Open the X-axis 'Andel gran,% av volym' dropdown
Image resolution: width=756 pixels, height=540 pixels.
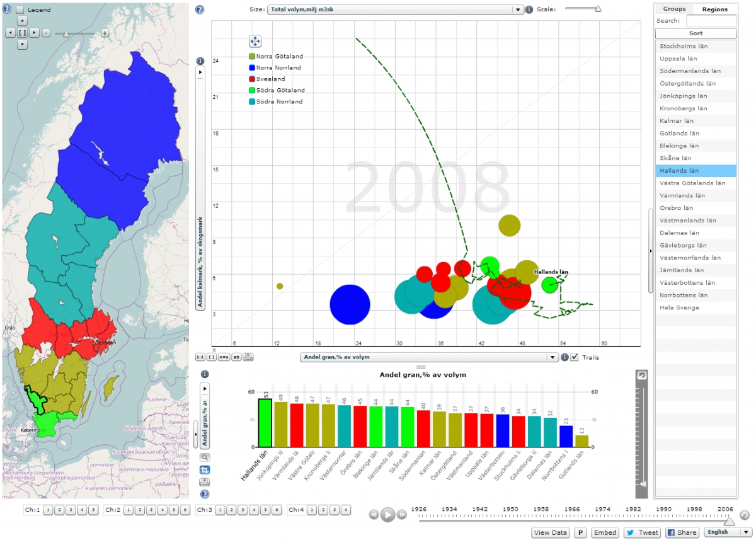pyautogui.click(x=428, y=357)
